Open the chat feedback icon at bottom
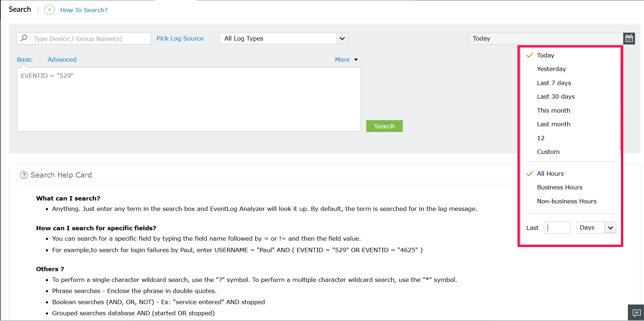 tap(636, 313)
